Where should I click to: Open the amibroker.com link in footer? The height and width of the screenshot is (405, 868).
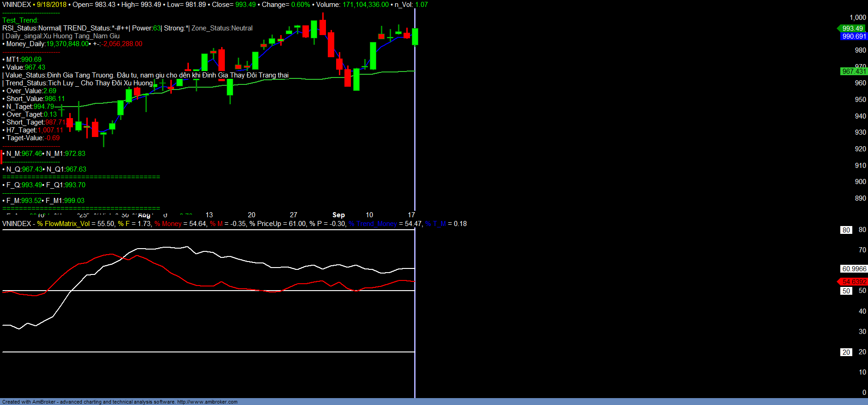[207, 402]
